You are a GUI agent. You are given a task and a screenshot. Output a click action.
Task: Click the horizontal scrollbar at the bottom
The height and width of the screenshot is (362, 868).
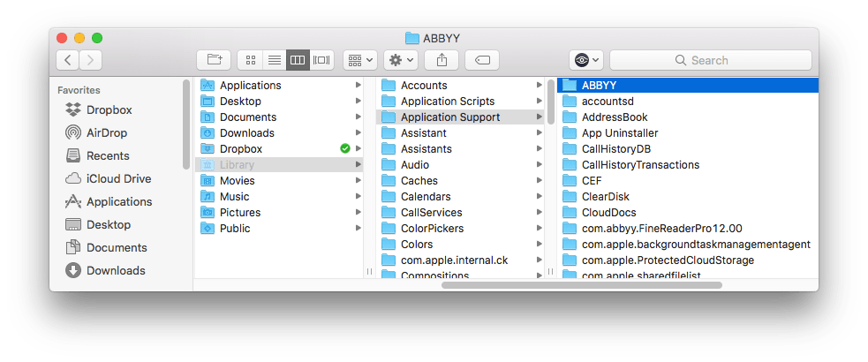[x=582, y=285]
